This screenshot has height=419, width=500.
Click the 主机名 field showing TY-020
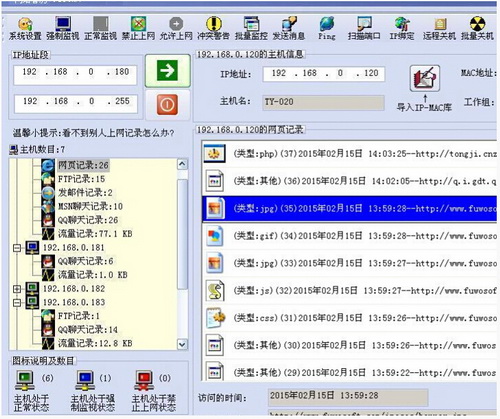pos(324,102)
